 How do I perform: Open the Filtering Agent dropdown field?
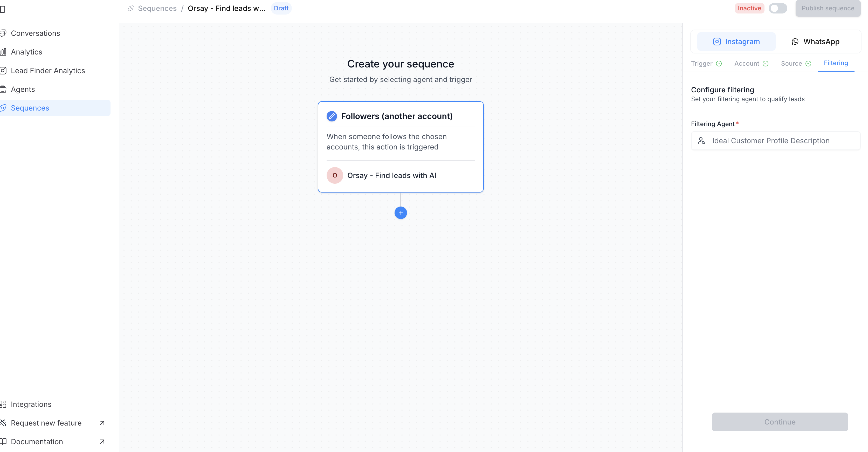coord(775,141)
